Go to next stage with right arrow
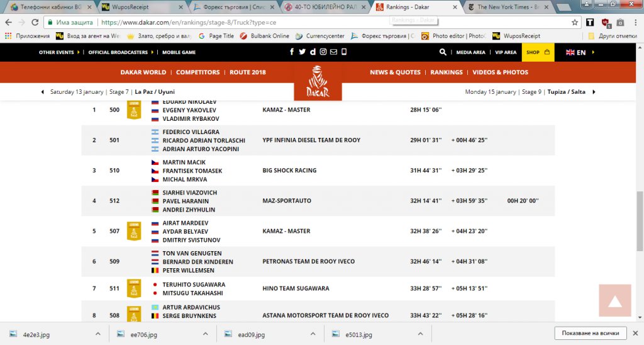This screenshot has width=644, height=345. (594, 92)
